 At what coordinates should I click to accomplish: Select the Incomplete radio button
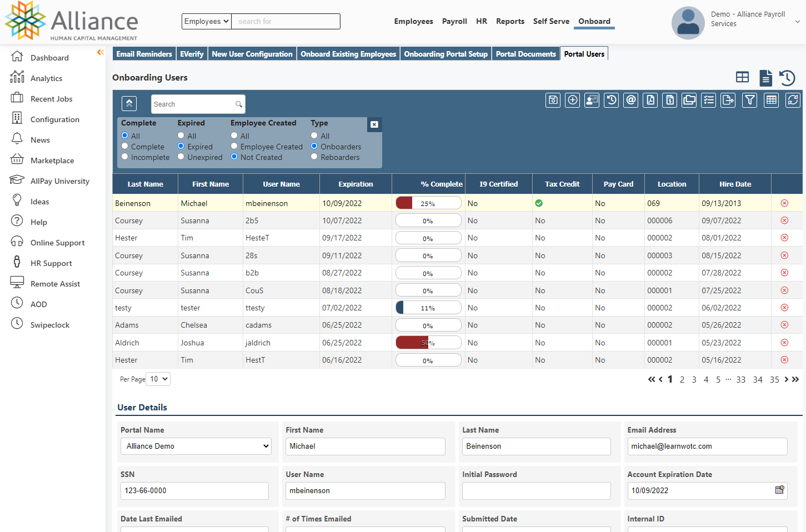125,157
